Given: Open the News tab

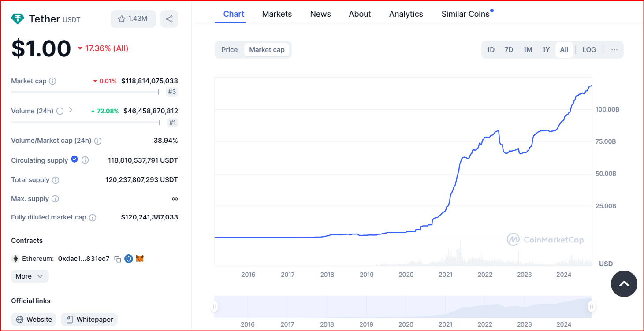Looking at the screenshot, I should click(320, 14).
